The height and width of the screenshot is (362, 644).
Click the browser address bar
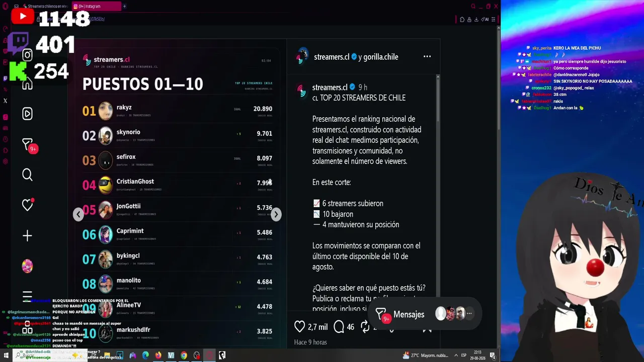click(x=242, y=19)
